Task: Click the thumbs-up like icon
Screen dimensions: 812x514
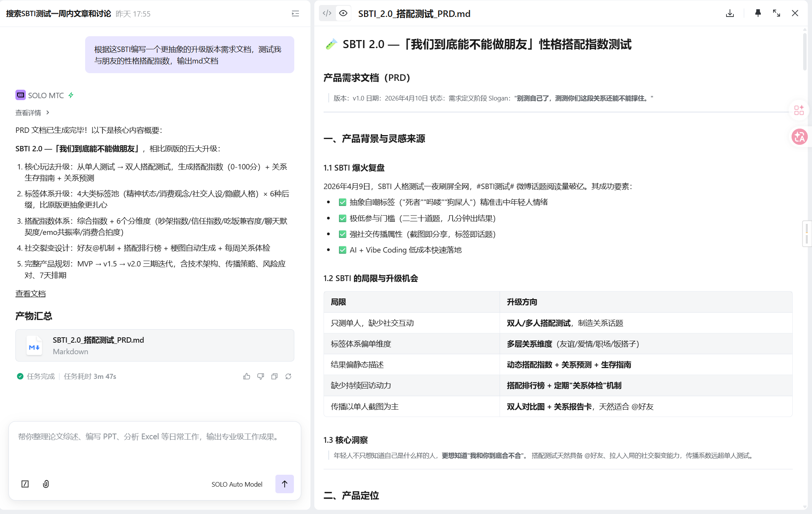Action: (247, 376)
